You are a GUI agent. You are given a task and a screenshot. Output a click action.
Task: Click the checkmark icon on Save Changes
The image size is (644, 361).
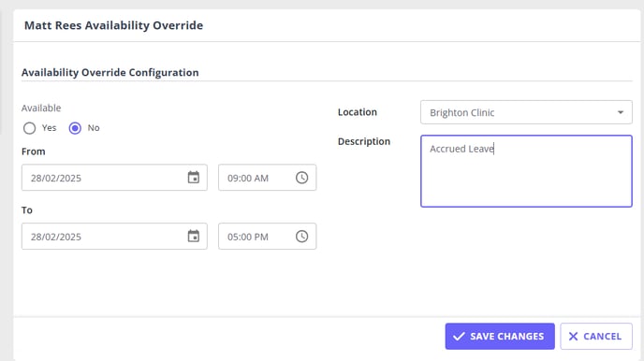[459, 337]
